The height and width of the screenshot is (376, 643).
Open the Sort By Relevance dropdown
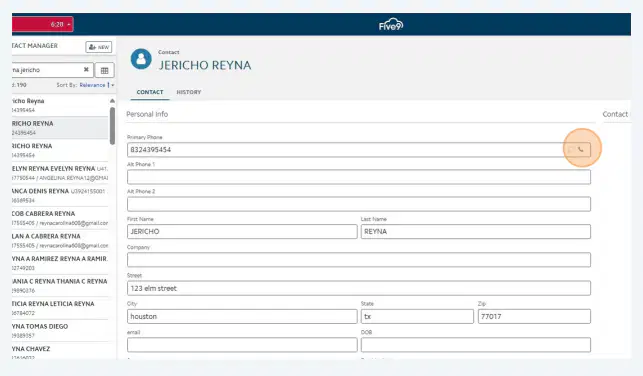tap(97, 85)
